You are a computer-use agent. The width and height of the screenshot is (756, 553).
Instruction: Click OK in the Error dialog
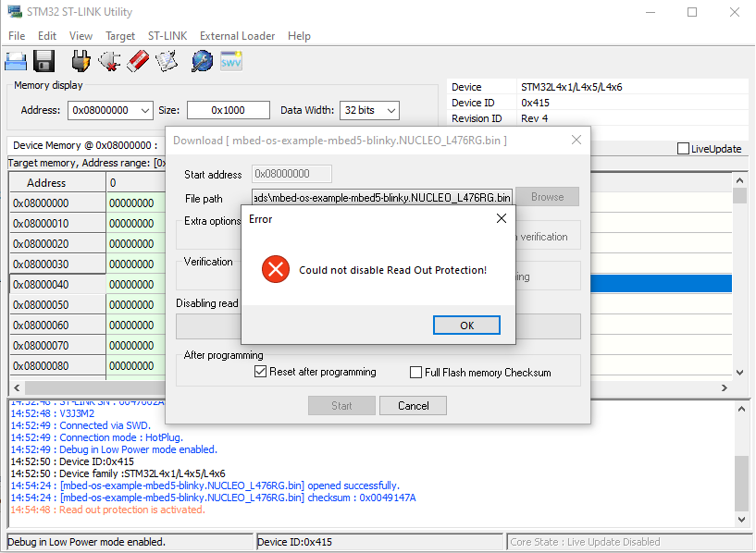point(466,326)
